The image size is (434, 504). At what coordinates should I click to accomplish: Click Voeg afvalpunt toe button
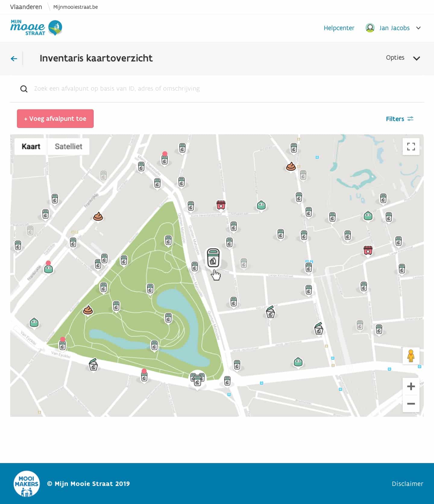click(x=55, y=119)
